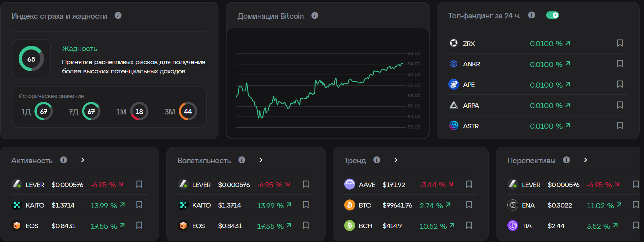Toggle the Топ-фандинг за 24 ч. switch
Screen dimensions: 644x242
(552, 15)
